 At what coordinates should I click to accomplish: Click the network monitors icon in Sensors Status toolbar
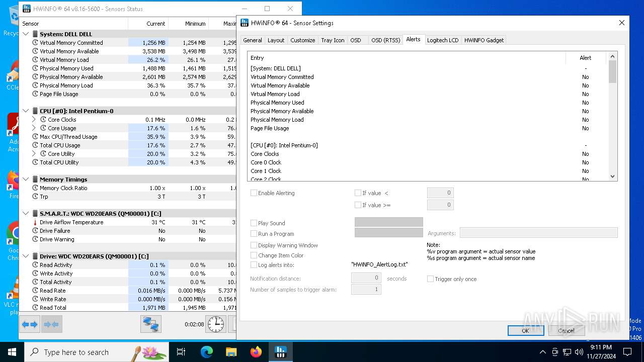[x=151, y=324]
